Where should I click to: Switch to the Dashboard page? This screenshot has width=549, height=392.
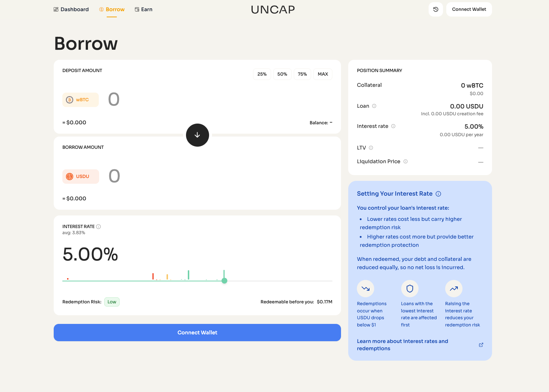71,9
